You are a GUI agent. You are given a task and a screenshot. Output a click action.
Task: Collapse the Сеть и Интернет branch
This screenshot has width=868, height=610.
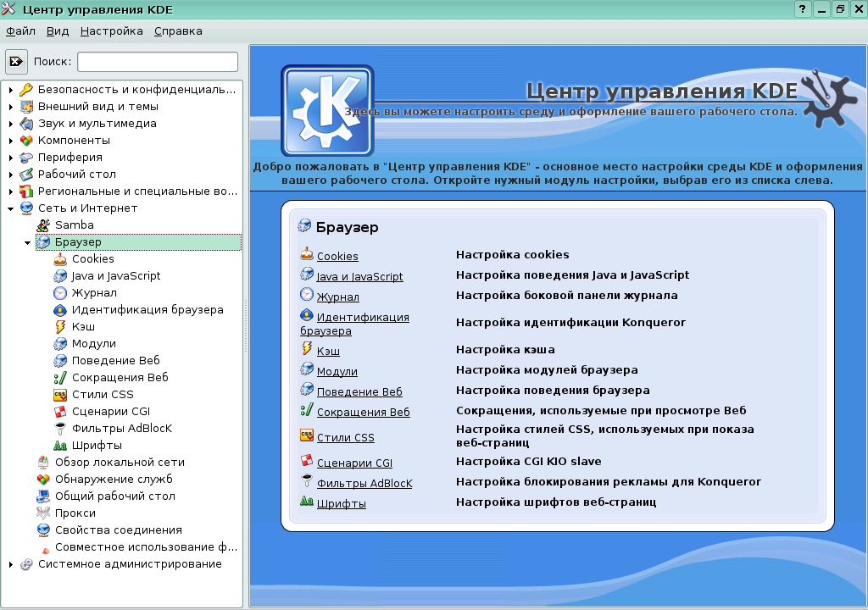coord(10,208)
